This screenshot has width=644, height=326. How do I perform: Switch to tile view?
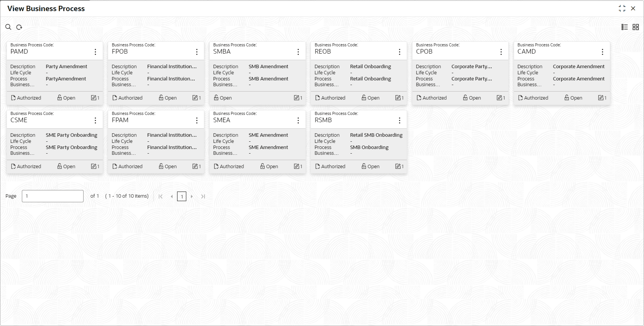click(636, 27)
